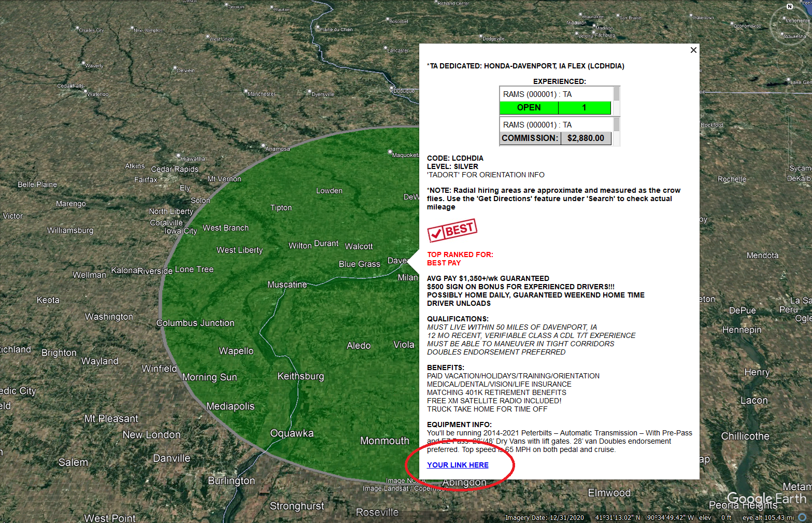The image size is (812, 523).
Task: Click the Maquoketa city dot marker
Action: pos(390,152)
